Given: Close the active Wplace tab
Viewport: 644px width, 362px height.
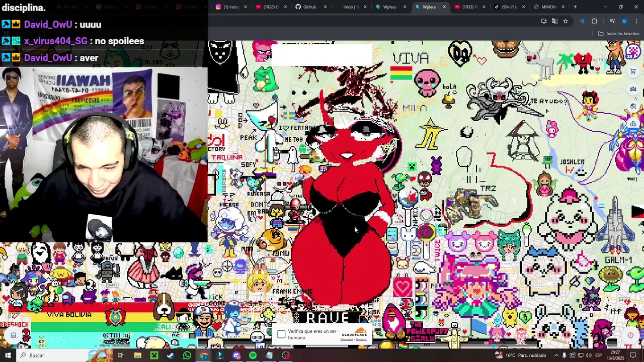Looking at the screenshot, I should [444, 7].
